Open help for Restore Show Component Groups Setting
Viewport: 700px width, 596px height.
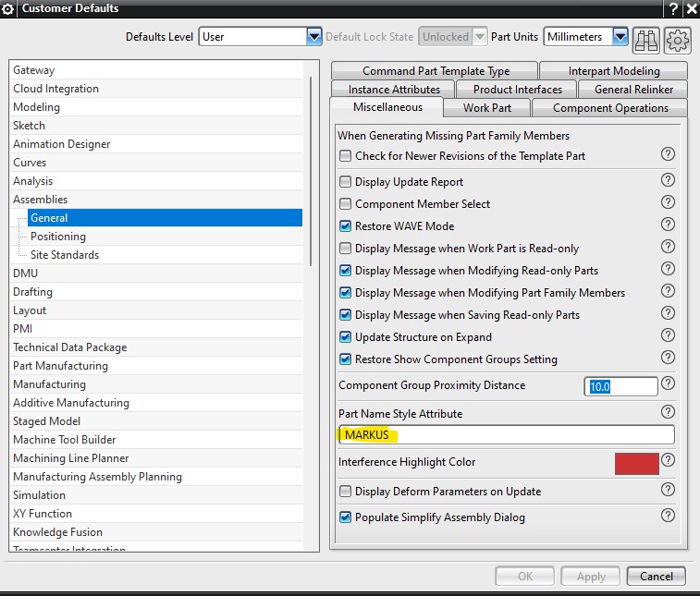click(668, 358)
